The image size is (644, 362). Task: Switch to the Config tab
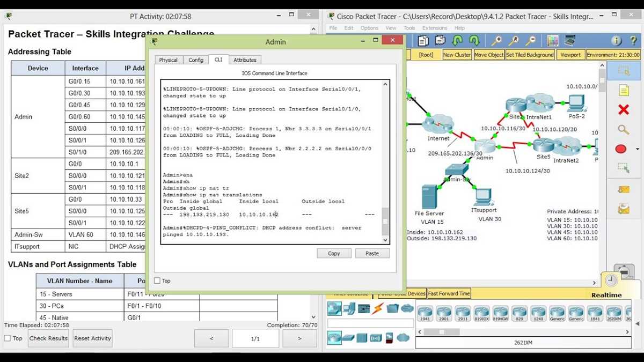pos(196,60)
